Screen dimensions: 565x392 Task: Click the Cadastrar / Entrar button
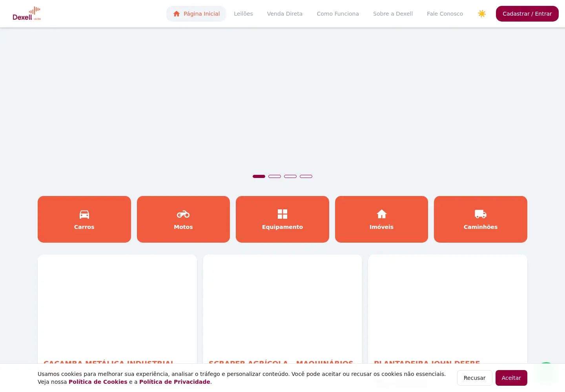pos(527,14)
